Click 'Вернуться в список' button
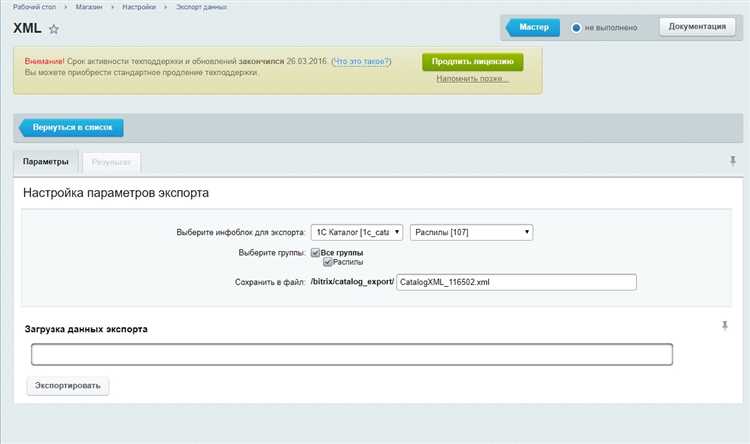The width and height of the screenshot is (750, 444). (71, 128)
